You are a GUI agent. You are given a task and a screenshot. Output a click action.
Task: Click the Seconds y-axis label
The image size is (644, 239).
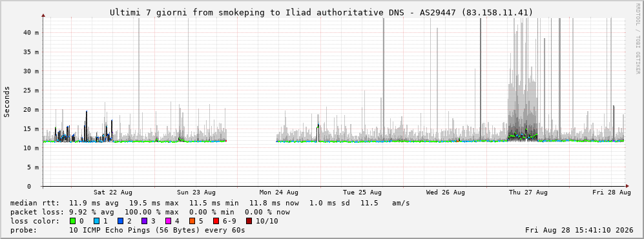coord(7,101)
